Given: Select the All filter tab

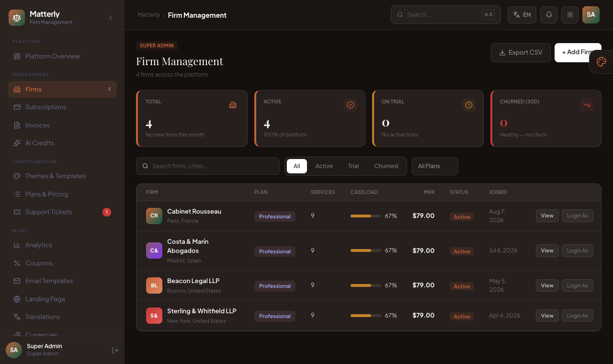Looking at the screenshot, I should (297, 166).
